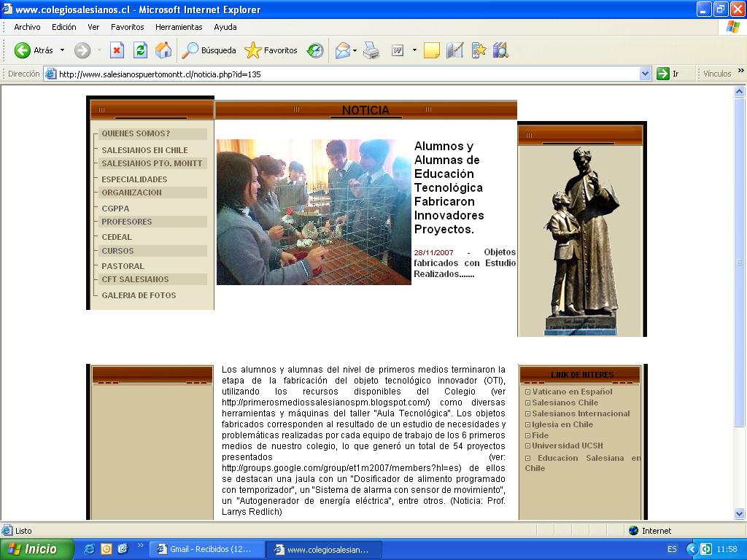The height and width of the screenshot is (560, 747).
Task: Open CGPPA sidebar link
Action: (115, 209)
